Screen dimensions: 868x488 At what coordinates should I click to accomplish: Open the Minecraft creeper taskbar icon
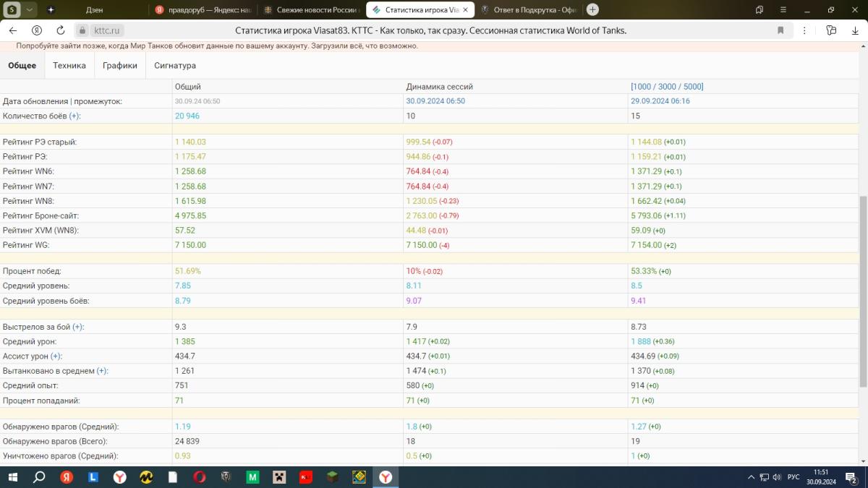[x=279, y=477]
